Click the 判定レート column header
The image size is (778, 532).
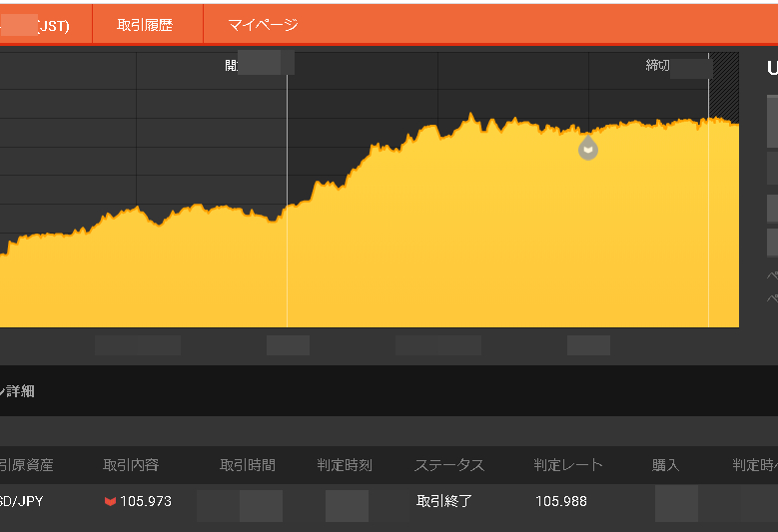[x=568, y=465]
